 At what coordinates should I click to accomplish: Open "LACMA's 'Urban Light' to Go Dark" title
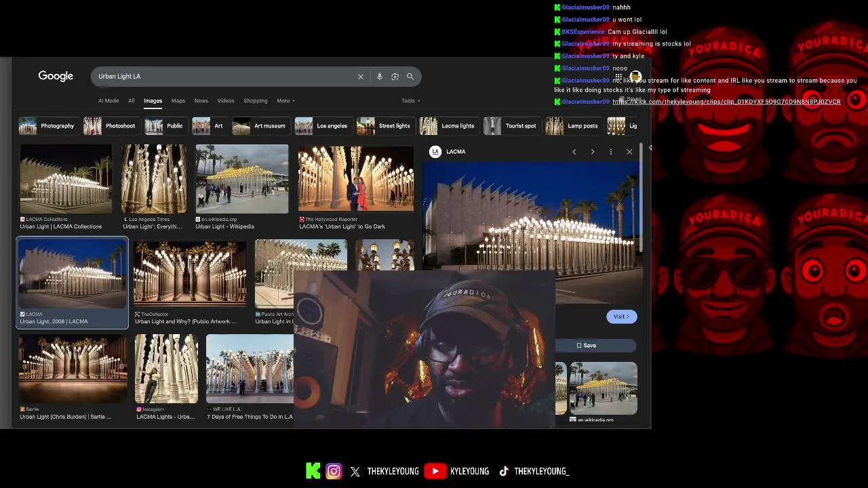(x=342, y=227)
